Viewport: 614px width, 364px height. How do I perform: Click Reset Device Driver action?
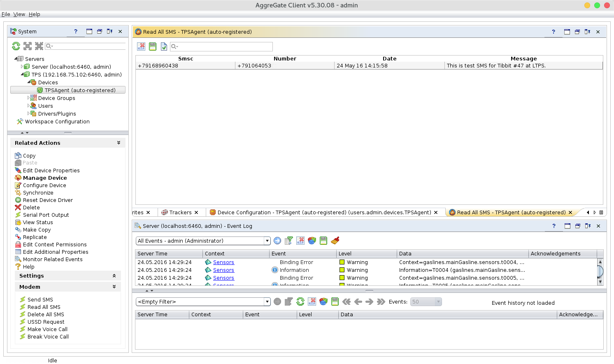point(48,200)
